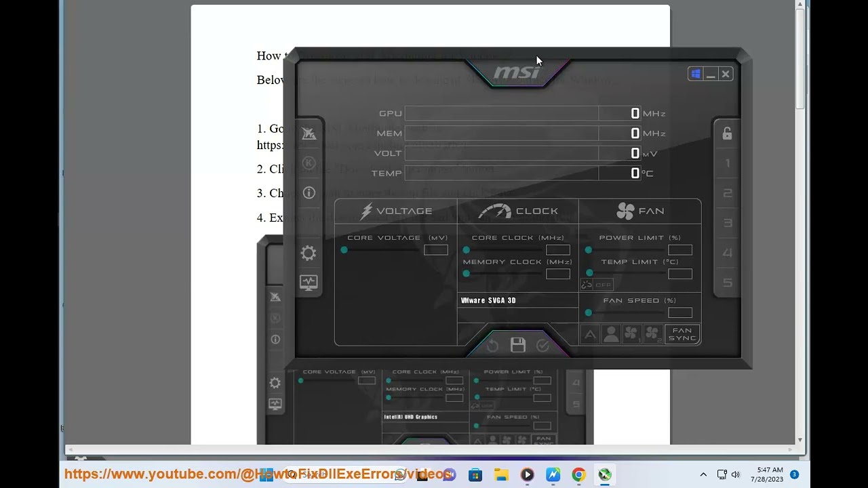Open Microsoft Store from taskbar

pos(475,474)
